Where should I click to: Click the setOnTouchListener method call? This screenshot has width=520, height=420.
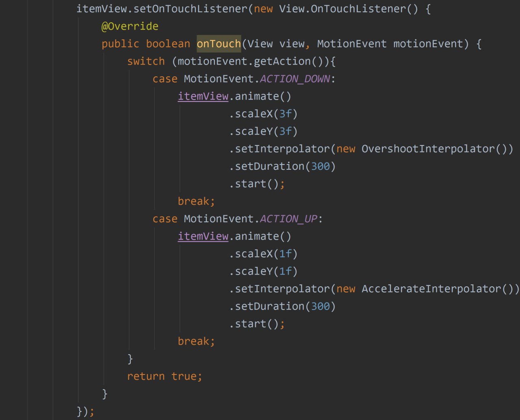coord(191,9)
